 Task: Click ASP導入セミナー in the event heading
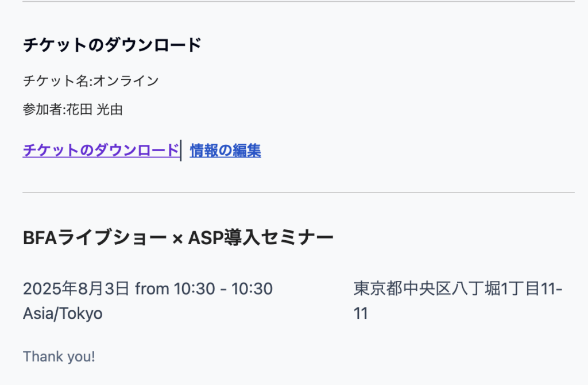(261, 237)
